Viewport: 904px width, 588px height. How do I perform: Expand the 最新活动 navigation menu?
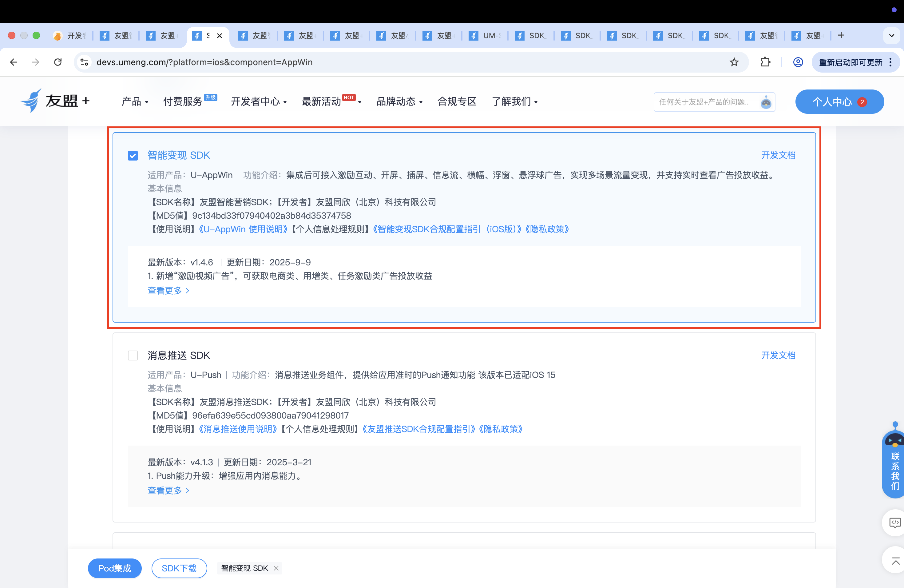click(x=331, y=101)
